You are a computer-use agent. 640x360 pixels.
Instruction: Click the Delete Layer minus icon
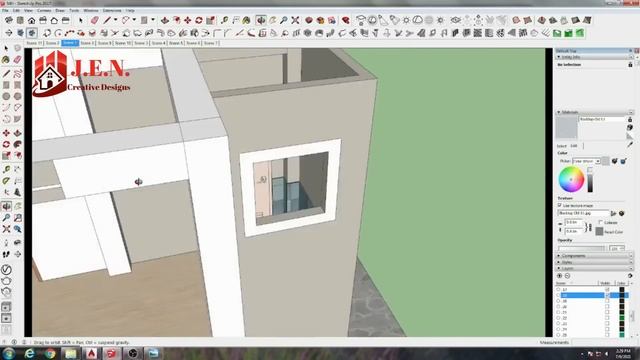point(567,276)
